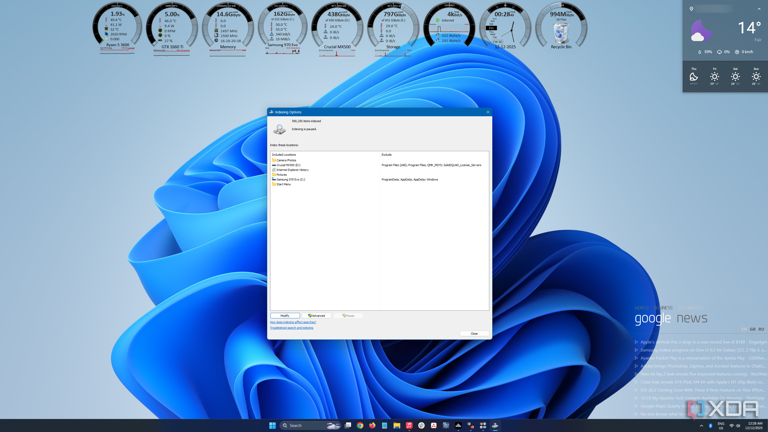Open the Advanced indexing settings

tap(316, 316)
